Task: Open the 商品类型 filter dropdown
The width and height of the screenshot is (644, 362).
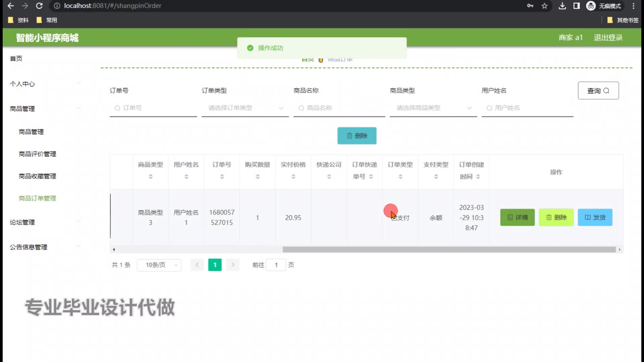Action: [433, 108]
